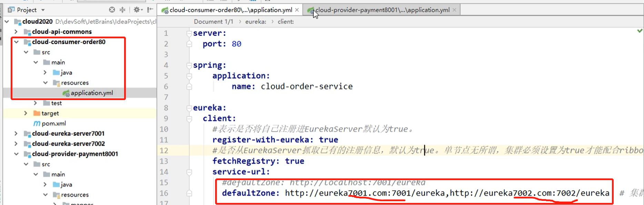Click breadcrumb 'Document 1/1'
The width and height of the screenshot is (644, 205).
213,21
